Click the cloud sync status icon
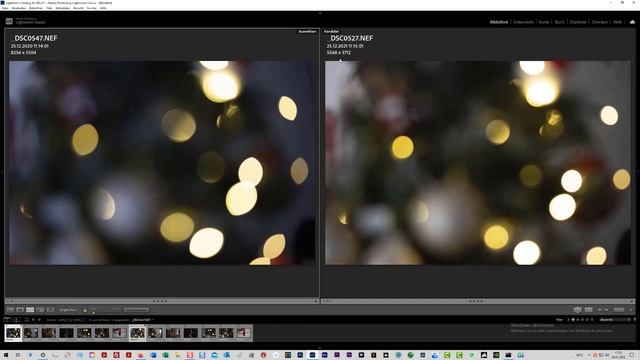Viewport: 640px width, 360px height. (x=632, y=22)
